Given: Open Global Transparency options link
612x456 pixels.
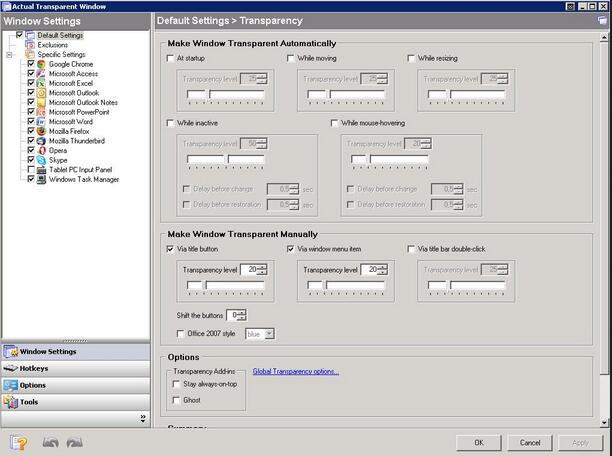Looking at the screenshot, I should (295, 371).
